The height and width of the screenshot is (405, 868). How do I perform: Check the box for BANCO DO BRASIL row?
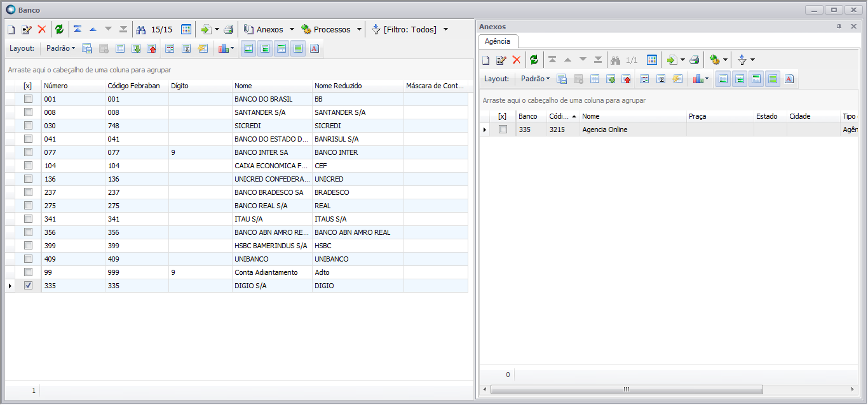[x=28, y=99]
